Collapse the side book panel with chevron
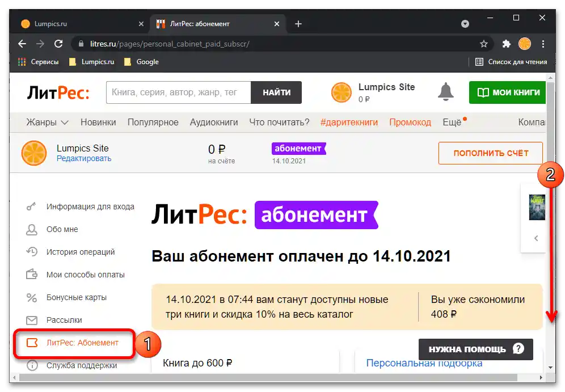The height and width of the screenshot is (392, 565). [536, 238]
